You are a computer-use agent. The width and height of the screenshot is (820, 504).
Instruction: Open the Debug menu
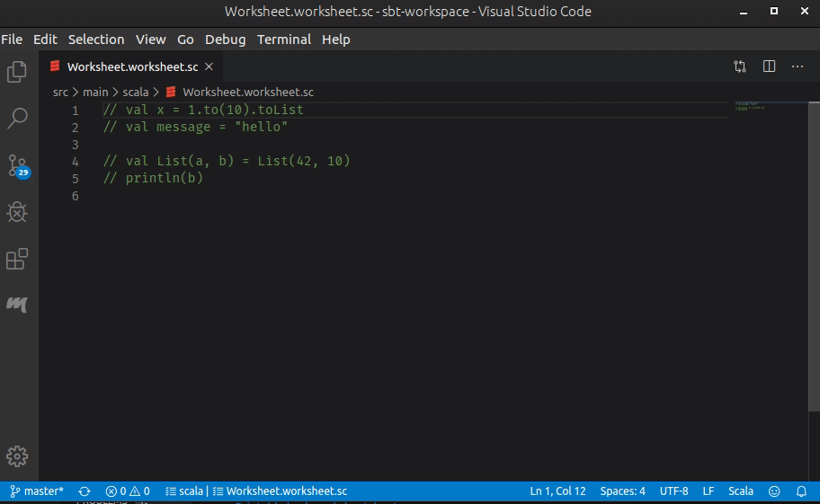point(225,40)
